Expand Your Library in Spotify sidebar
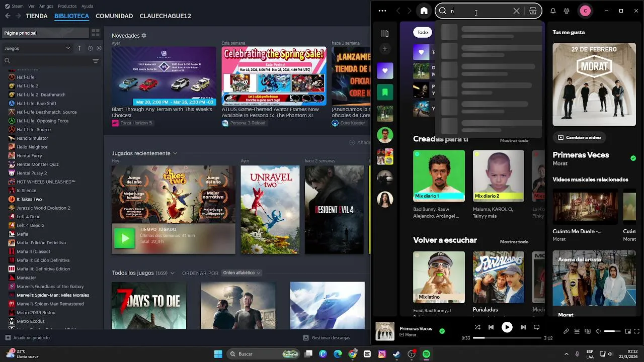This screenshot has height=362, width=644. (385, 34)
